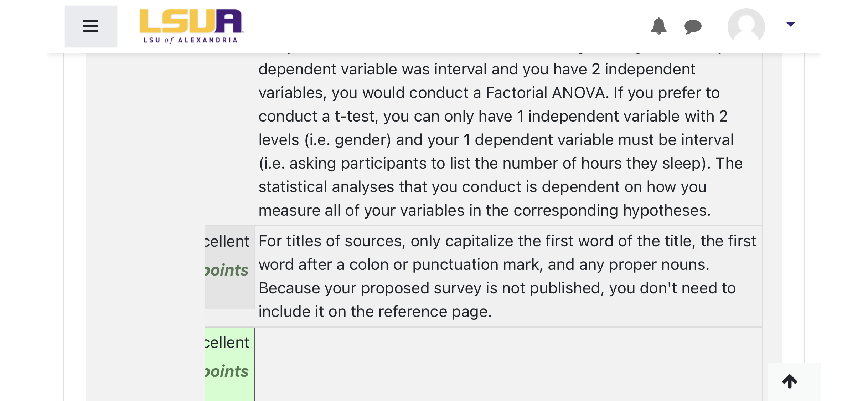Click the LSUA logo
868x401 pixels.
click(x=191, y=26)
